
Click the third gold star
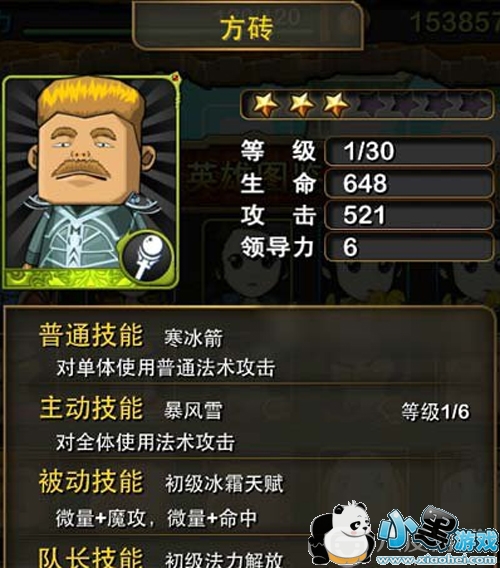coord(337,104)
